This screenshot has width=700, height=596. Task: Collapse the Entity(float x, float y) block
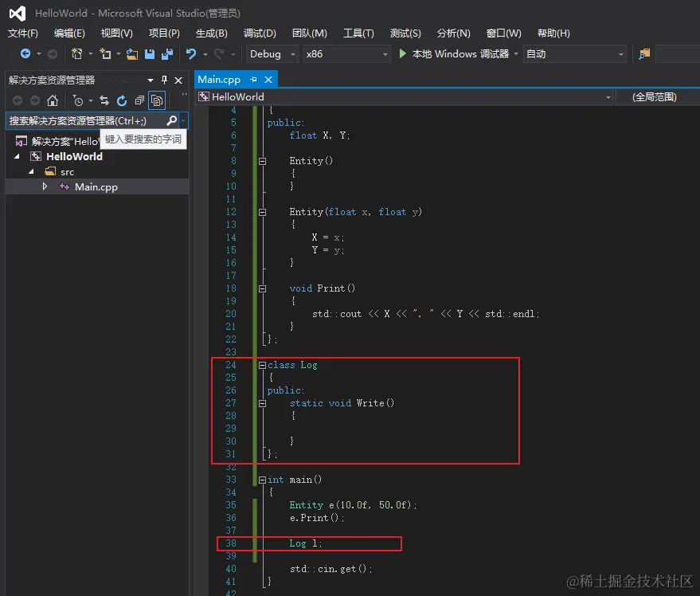pyautogui.click(x=262, y=212)
